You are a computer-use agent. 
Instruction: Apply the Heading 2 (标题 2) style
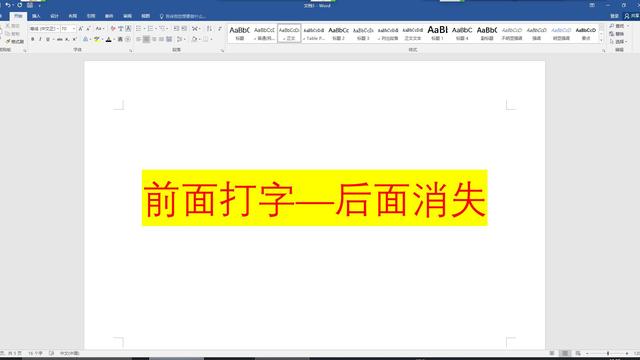[338, 33]
